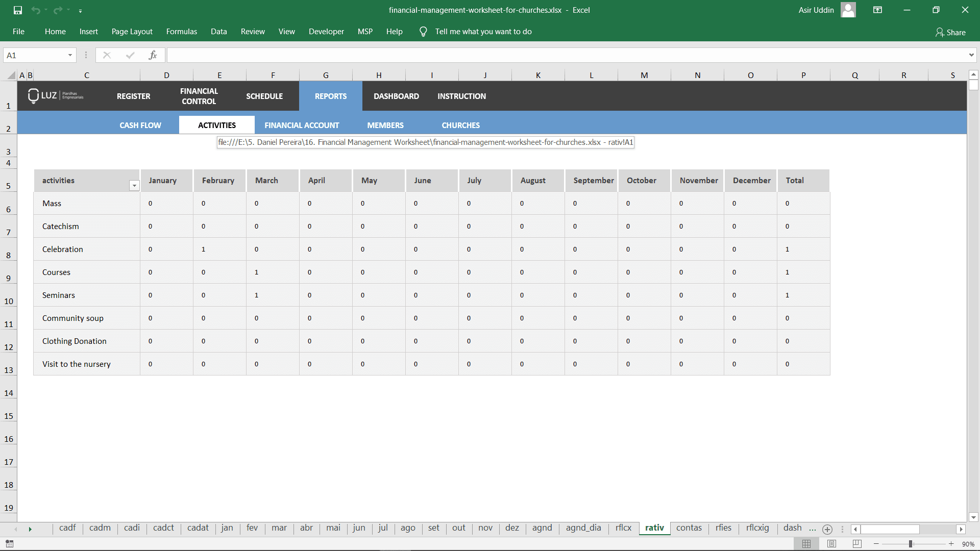Open Ribbon Display Options
The image size is (980, 551).
878,10
